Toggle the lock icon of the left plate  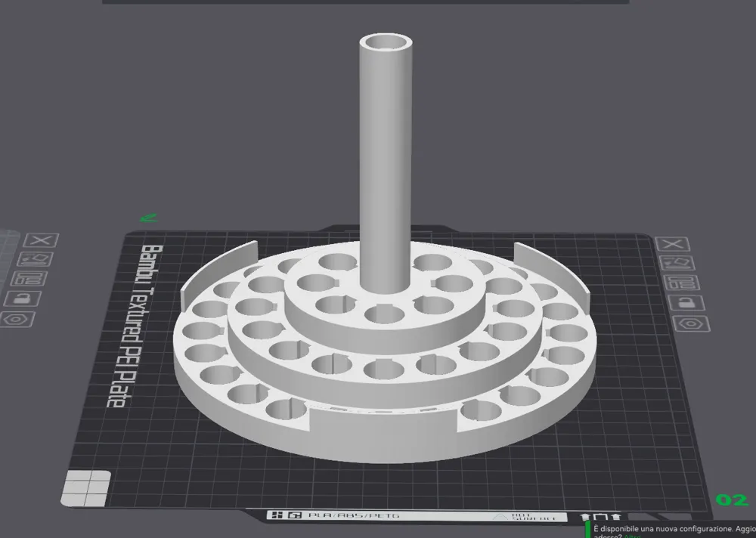pos(23,299)
